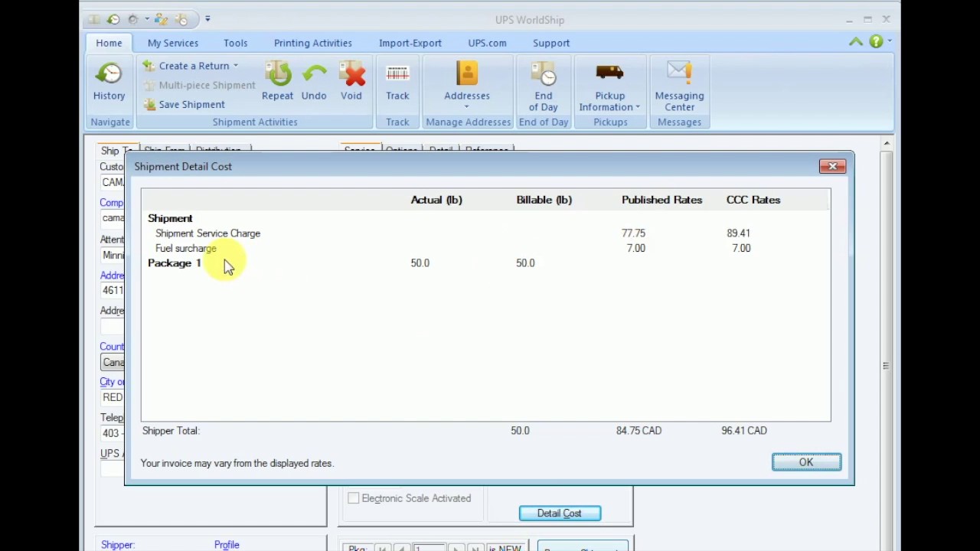Image resolution: width=980 pixels, height=551 pixels.
Task: Click the CCC Rates column header
Action: [753, 200]
